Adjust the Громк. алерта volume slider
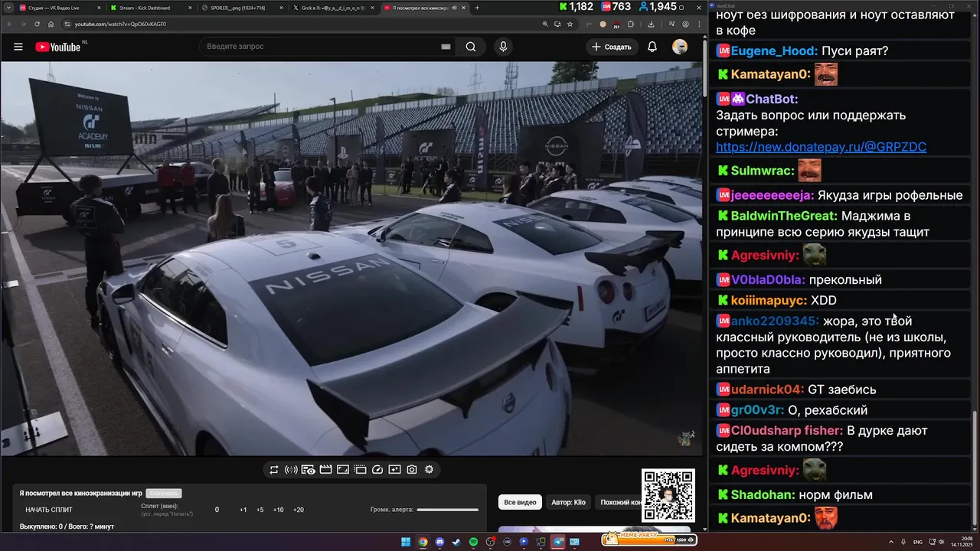 pyautogui.click(x=448, y=510)
